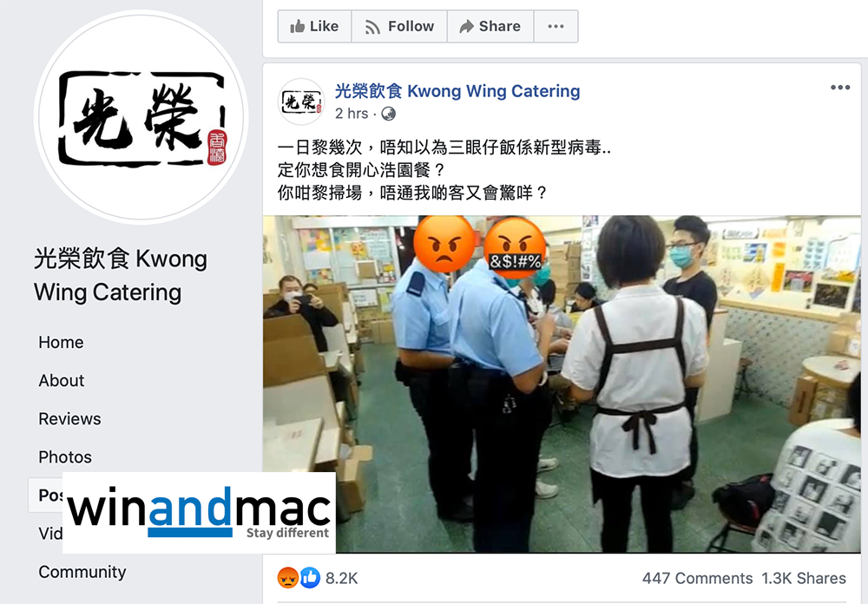Follow the Kwong Wing Catering page
The height and width of the screenshot is (604, 868).
point(399,26)
